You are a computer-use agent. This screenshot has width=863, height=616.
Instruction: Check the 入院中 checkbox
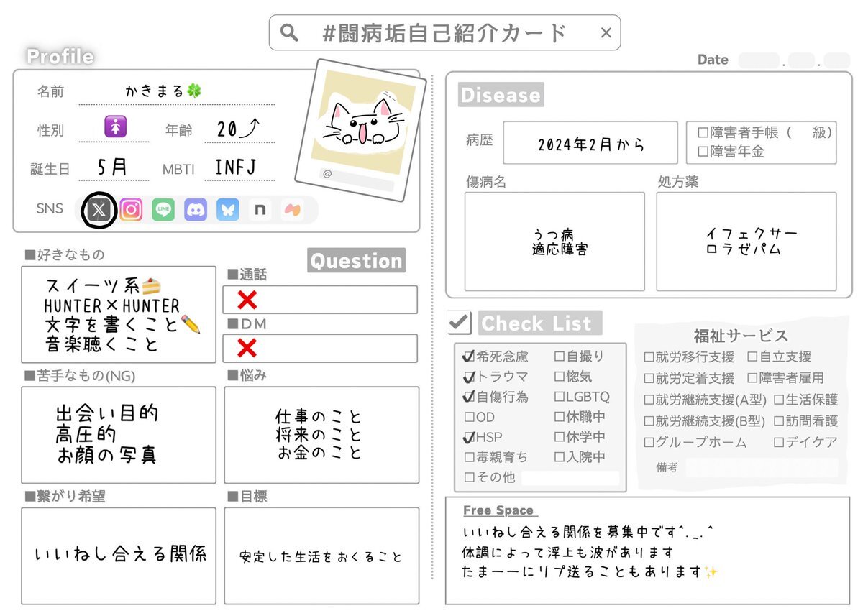click(560, 457)
